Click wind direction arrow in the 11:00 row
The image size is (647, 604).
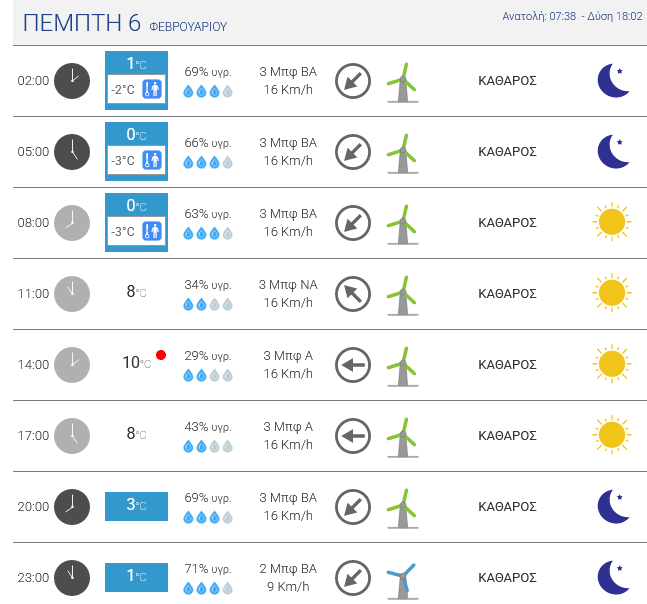click(x=353, y=293)
